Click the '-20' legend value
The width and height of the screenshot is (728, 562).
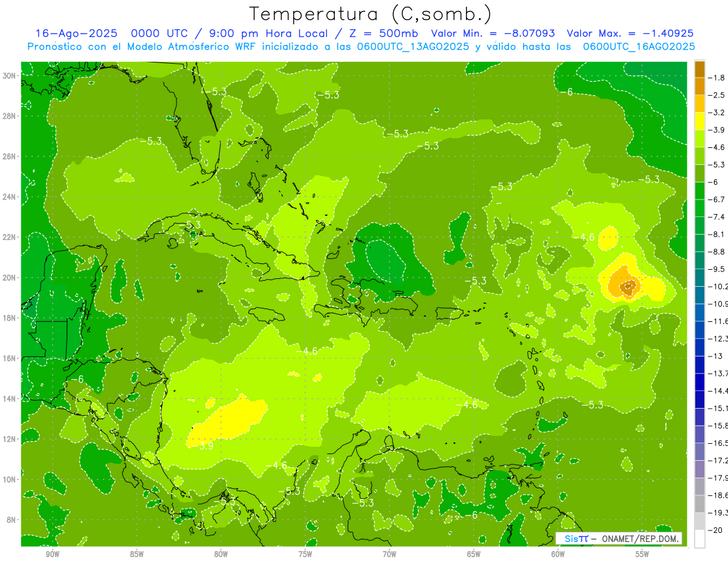[715, 530]
